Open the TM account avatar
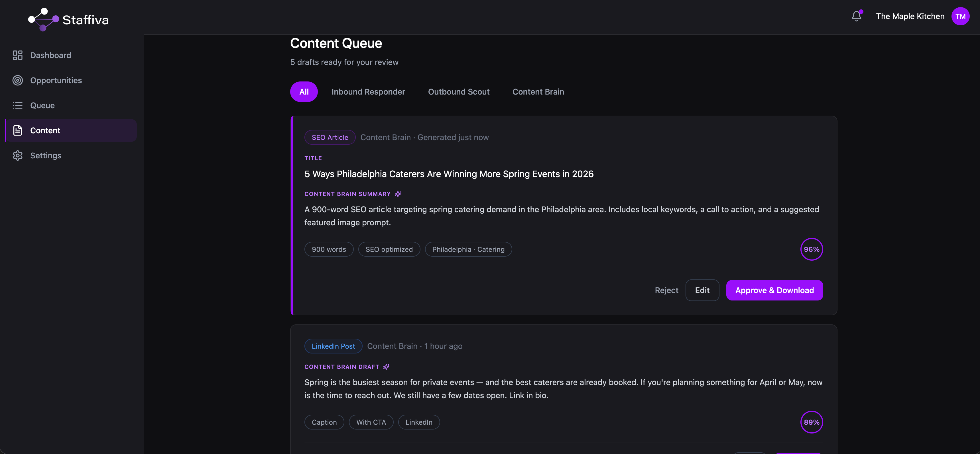Screen dimensions: 980x454 pos(961,16)
